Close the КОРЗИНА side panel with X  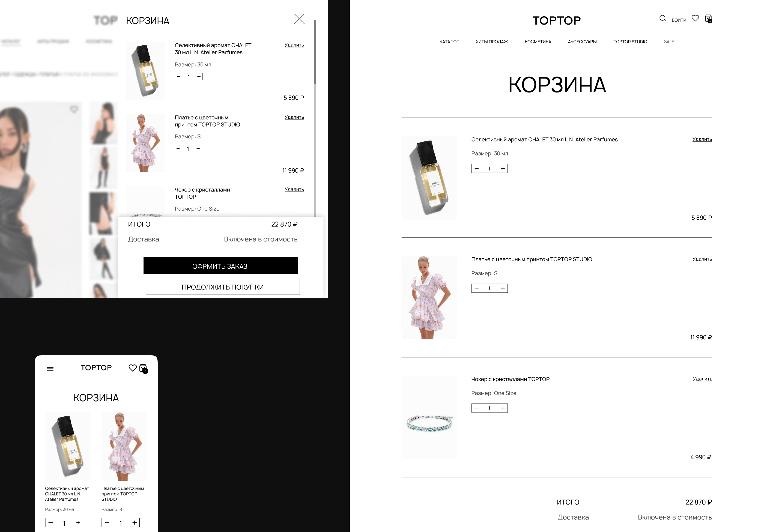299,19
